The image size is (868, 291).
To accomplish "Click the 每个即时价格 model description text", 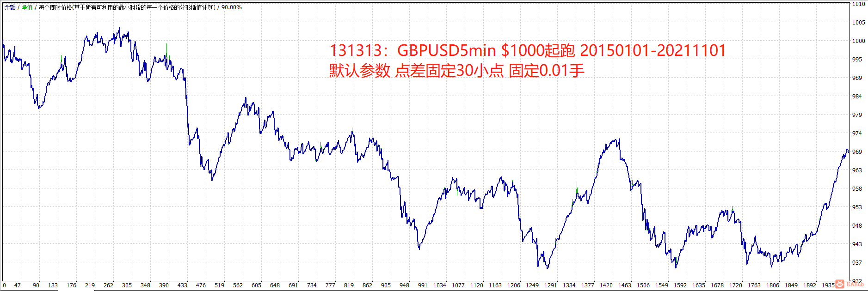I will (127, 7).
